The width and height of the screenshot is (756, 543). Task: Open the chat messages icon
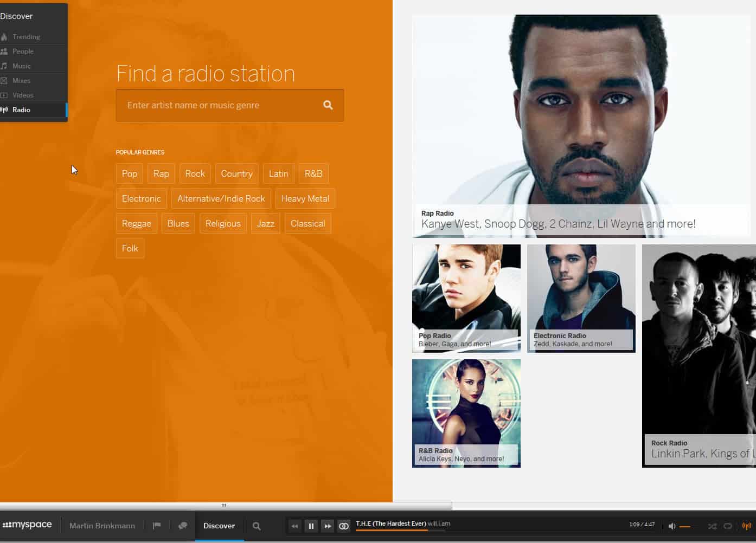click(183, 526)
